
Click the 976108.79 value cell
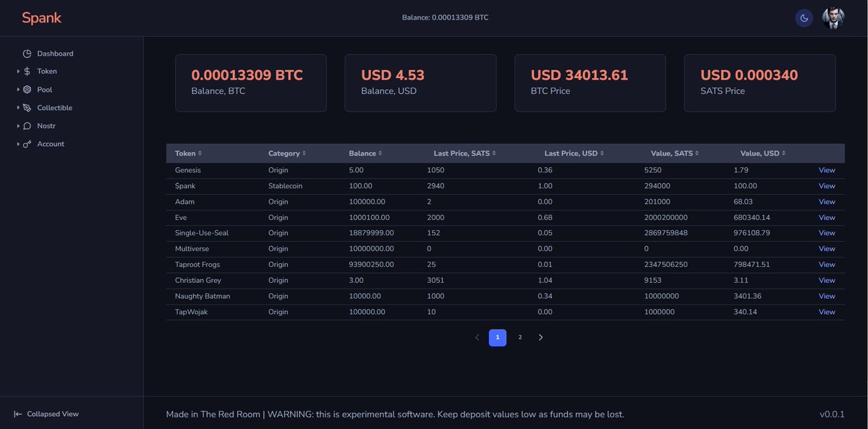tap(752, 233)
